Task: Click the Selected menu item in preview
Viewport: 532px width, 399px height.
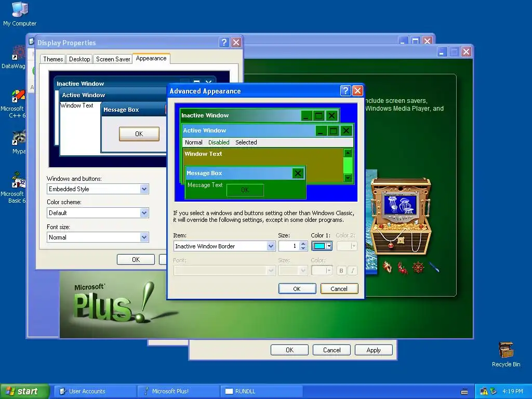Action: (x=246, y=142)
